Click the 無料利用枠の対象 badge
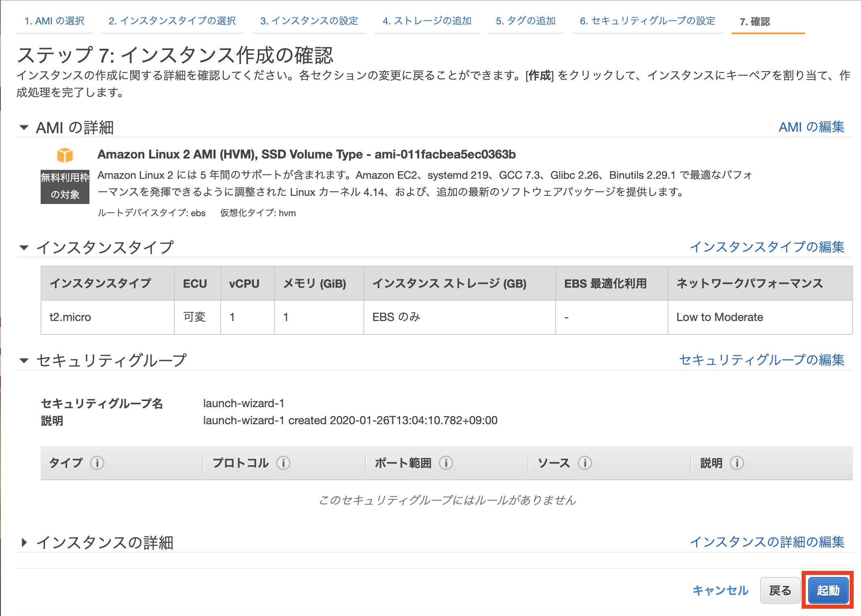 pyautogui.click(x=65, y=187)
